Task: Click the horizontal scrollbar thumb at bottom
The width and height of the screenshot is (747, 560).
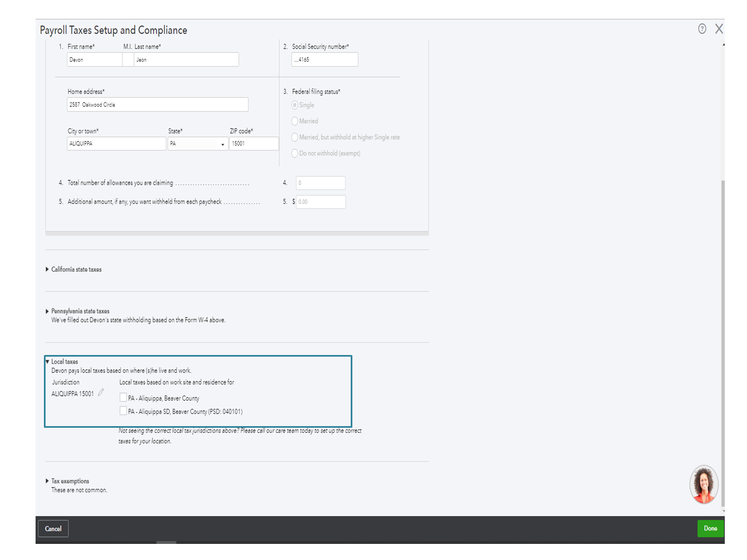Action: pyautogui.click(x=166, y=542)
